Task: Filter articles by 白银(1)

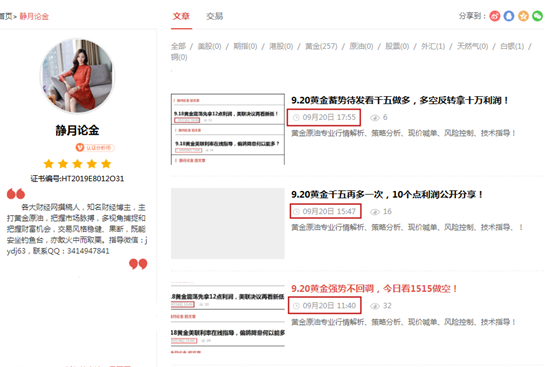Action: point(512,46)
